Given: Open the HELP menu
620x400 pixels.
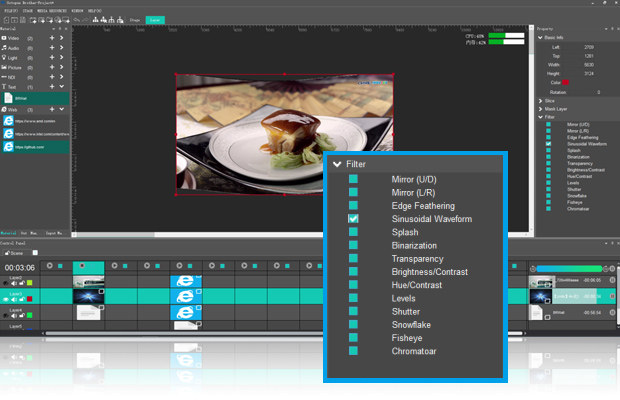Looking at the screenshot, I should pyautogui.click(x=95, y=11).
